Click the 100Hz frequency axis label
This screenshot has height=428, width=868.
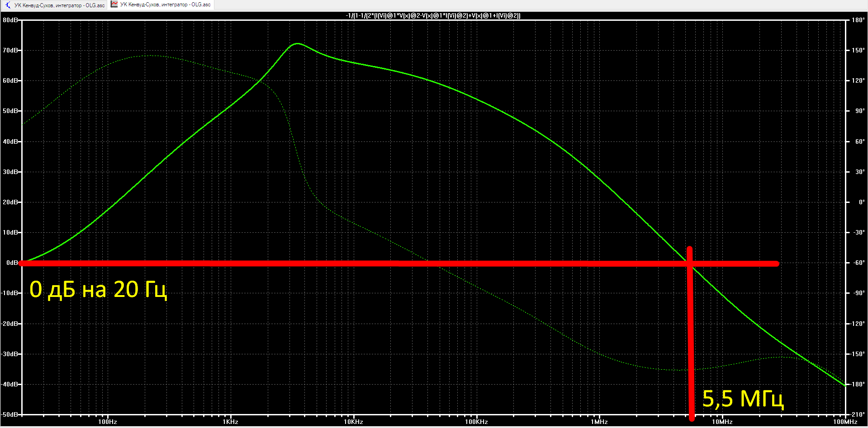click(x=108, y=422)
